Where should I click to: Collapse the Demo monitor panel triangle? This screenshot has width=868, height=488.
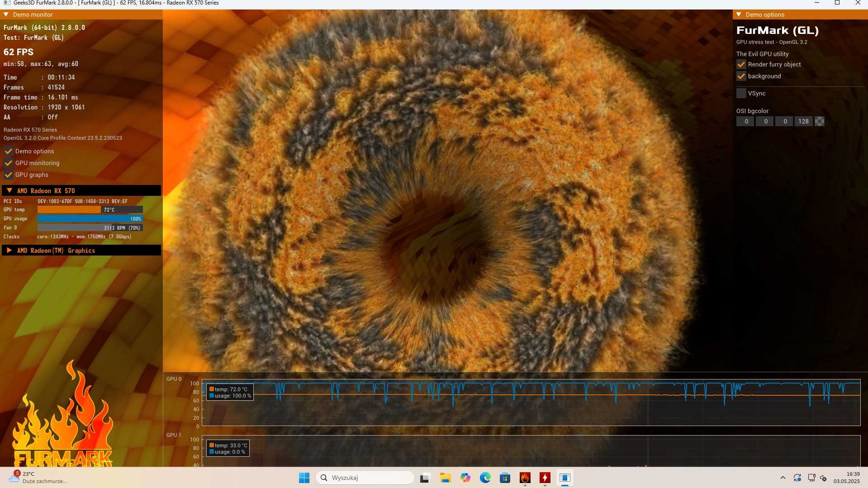click(x=6, y=14)
